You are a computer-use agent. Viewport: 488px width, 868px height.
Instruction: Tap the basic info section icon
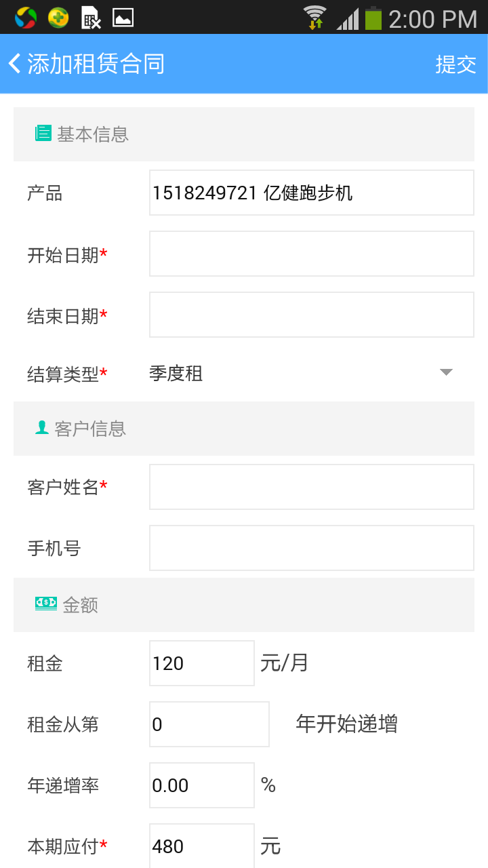[43, 134]
